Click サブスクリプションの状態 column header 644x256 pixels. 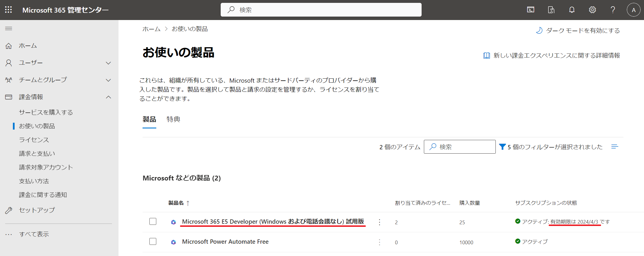tap(546, 203)
